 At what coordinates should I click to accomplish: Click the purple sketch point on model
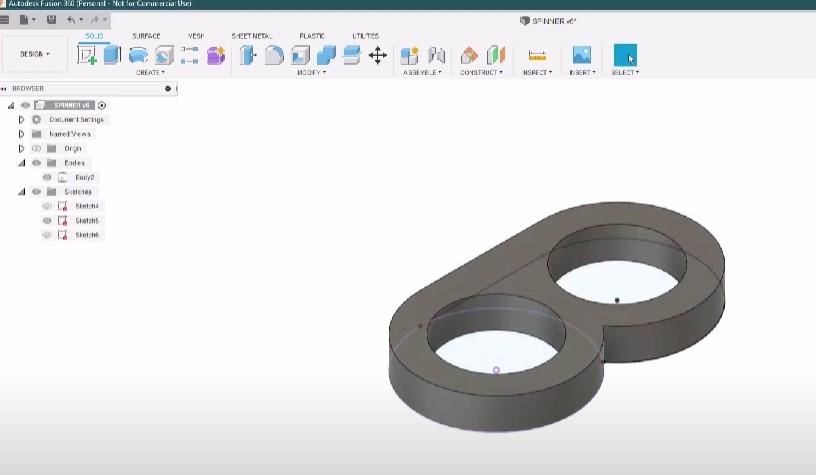496,370
